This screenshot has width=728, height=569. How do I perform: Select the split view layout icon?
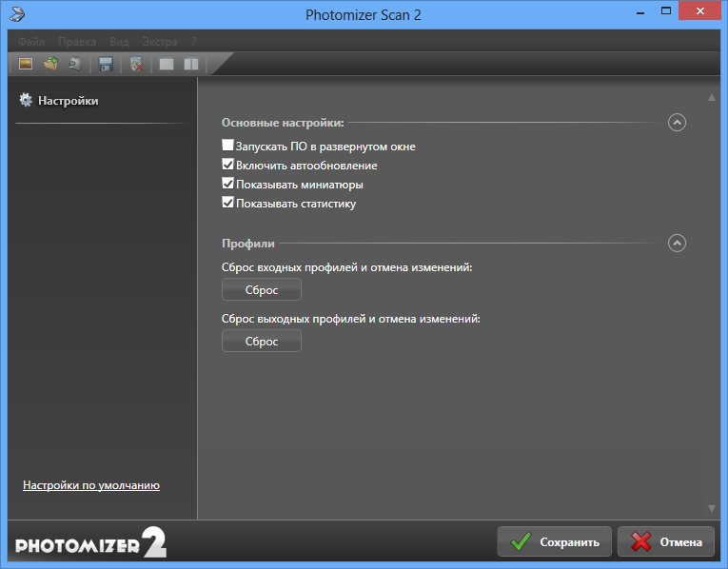191,64
